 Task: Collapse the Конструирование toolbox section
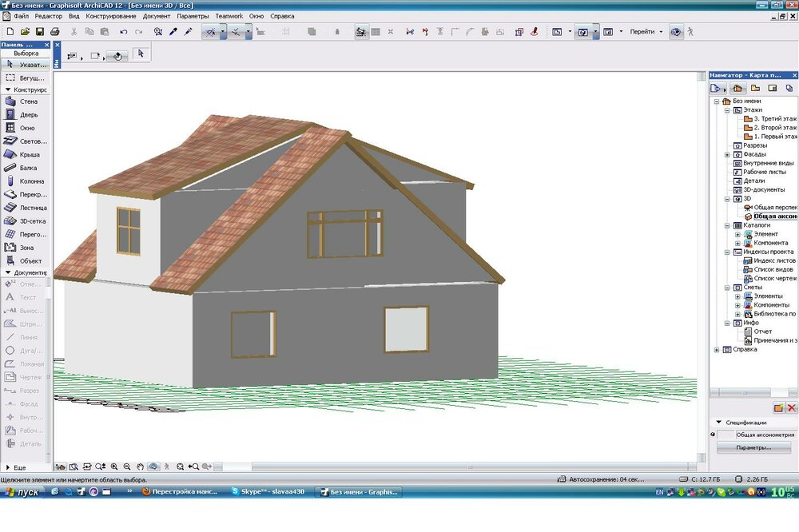(x=8, y=90)
